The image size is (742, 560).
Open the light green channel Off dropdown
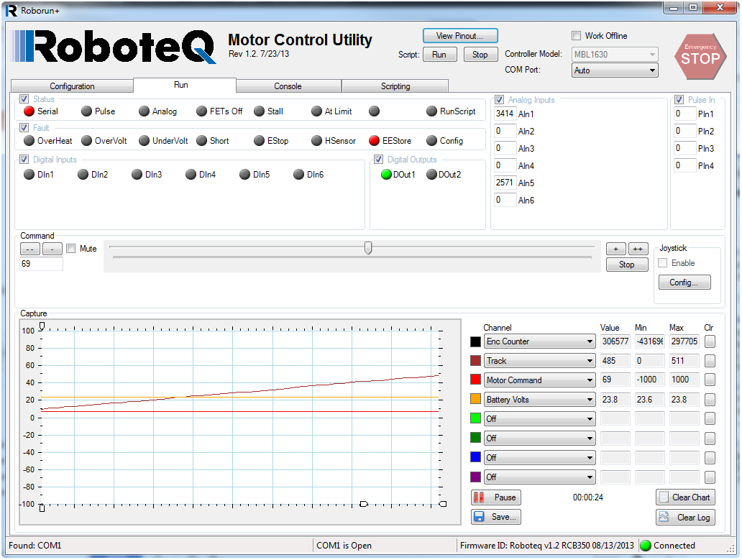tap(539, 419)
